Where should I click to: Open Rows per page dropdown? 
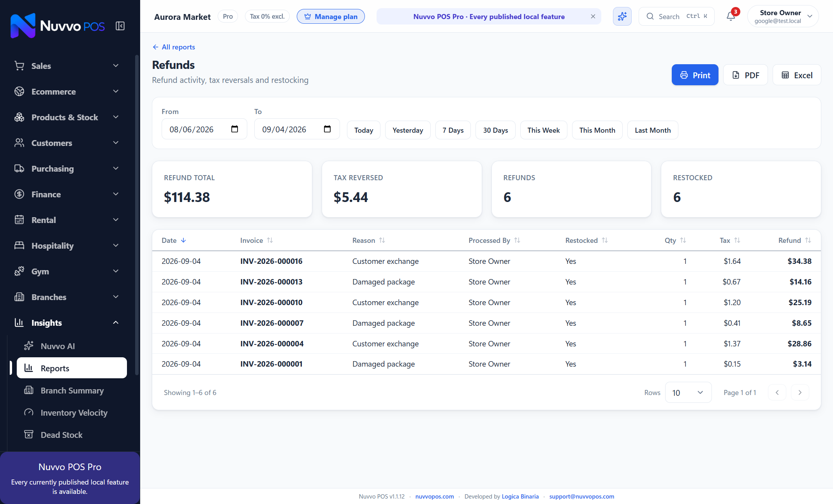pyautogui.click(x=688, y=392)
